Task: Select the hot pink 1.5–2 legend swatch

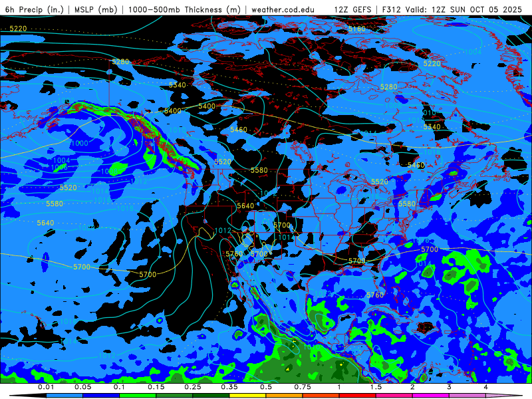Action: [x=394, y=396]
